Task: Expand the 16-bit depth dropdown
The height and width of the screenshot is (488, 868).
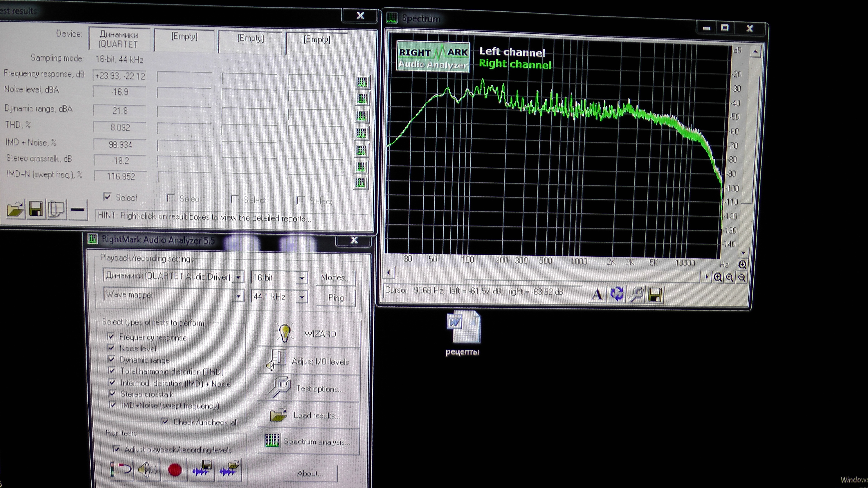Action: tap(302, 278)
